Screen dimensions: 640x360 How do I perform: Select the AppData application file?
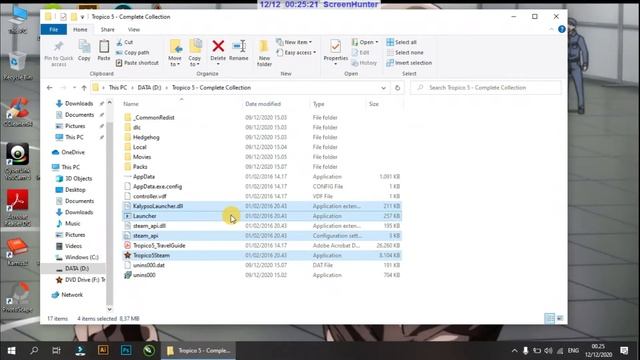click(x=144, y=177)
